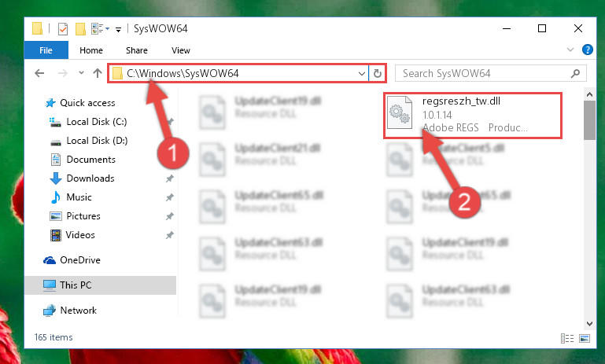Refresh the SysWOW64 folder view

pos(378,73)
